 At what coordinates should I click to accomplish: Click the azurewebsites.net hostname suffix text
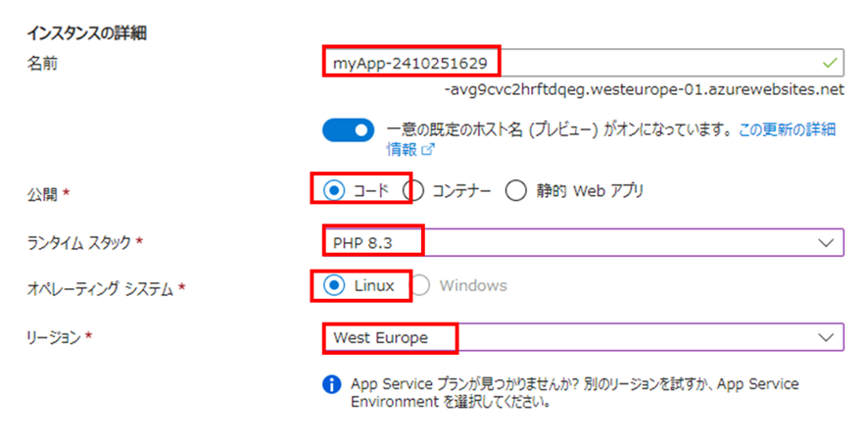tap(644, 89)
